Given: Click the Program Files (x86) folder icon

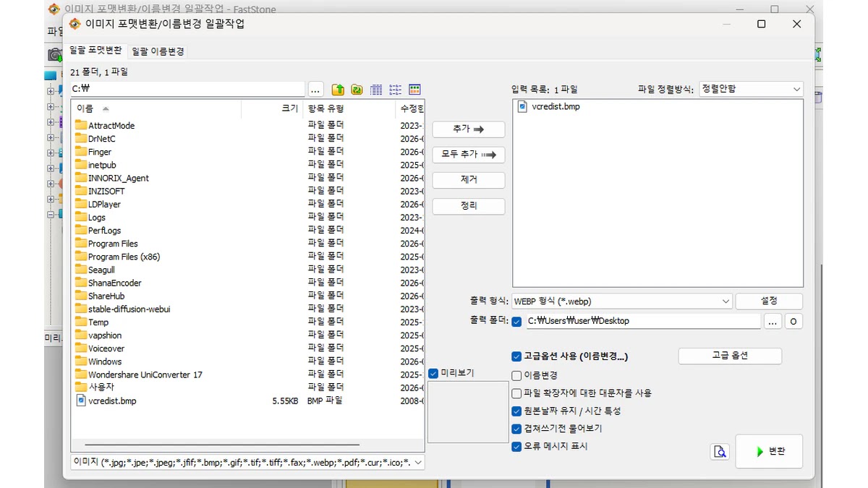Looking at the screenshot, I should (81, 257).
